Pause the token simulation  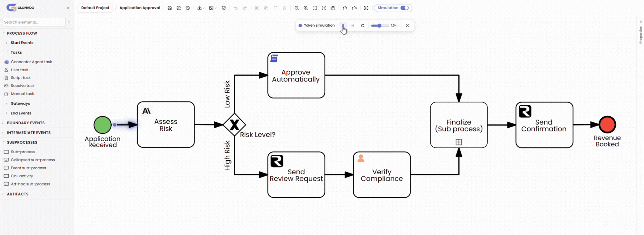coord(343,25)
